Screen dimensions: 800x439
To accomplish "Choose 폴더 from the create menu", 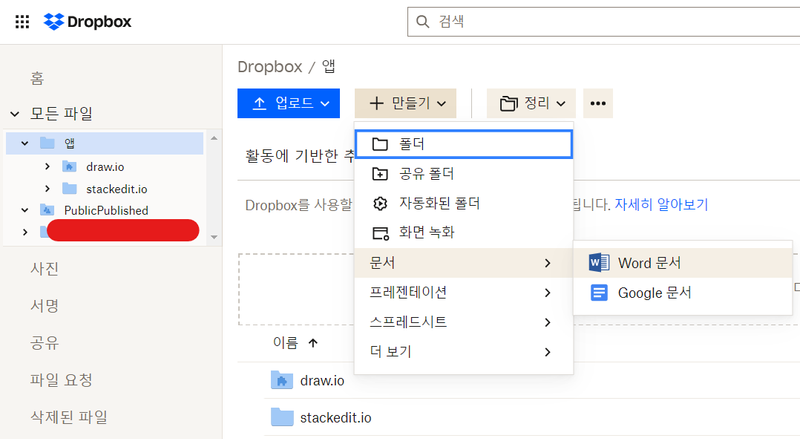I will pos(464,144).
